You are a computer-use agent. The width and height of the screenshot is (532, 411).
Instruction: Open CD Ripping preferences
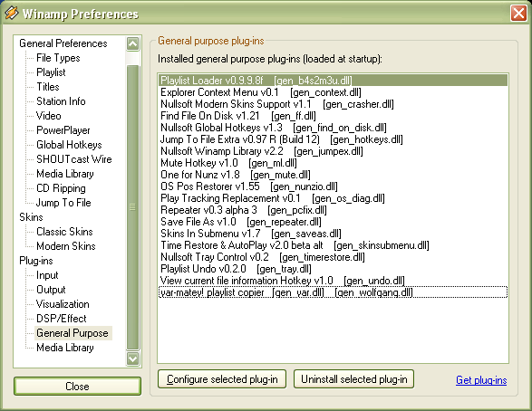[x=61, y=188]
